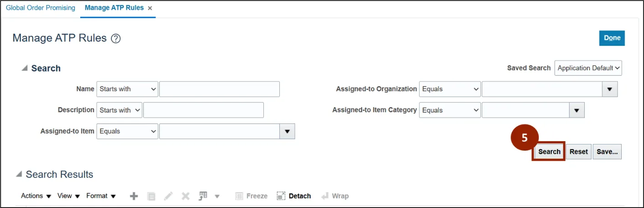This screenshot has height=208, width=644.
Task: Click the Export to Excel icon
Action: [203, 196]
